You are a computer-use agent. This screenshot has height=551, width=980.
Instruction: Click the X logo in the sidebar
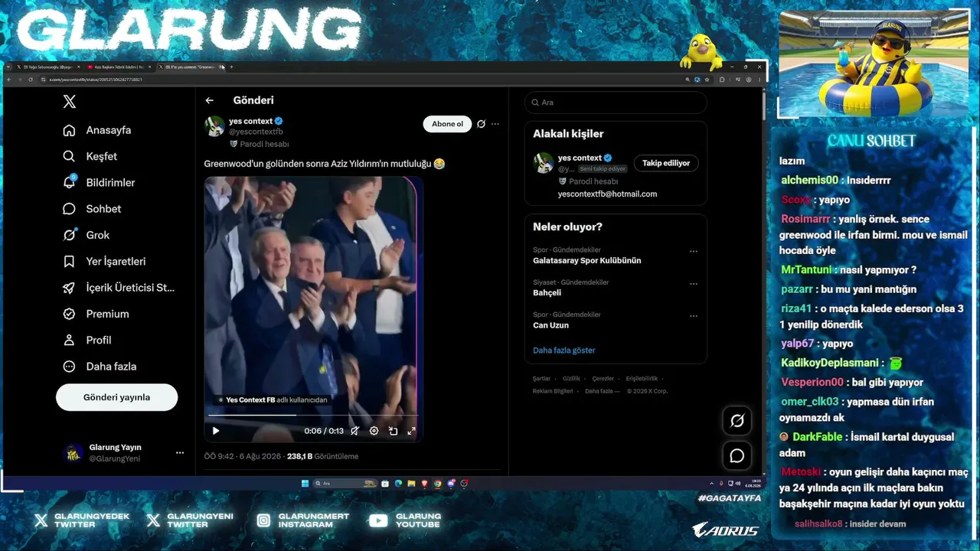coord(70,101)
